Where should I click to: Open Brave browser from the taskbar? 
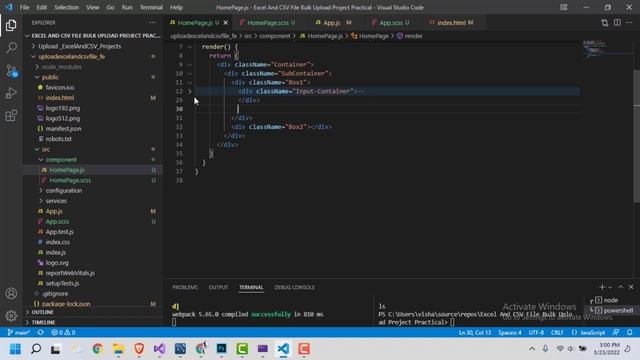(139, 349)
